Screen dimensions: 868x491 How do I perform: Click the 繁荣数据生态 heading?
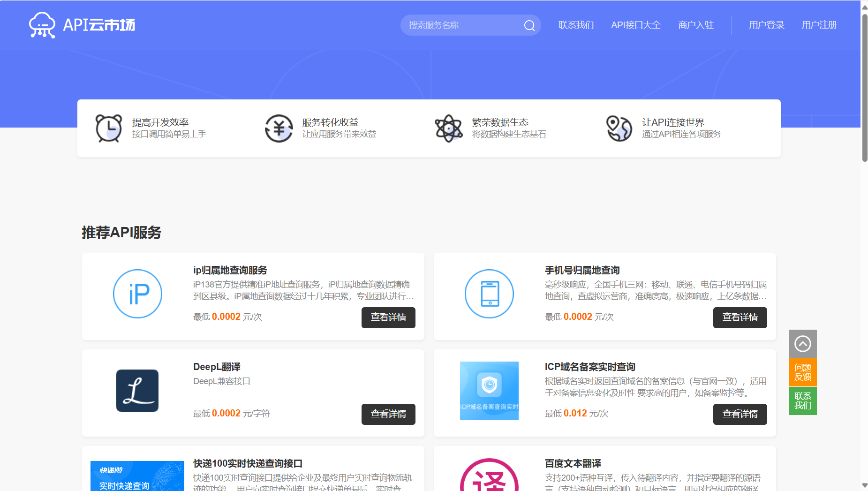click(500, 122)
